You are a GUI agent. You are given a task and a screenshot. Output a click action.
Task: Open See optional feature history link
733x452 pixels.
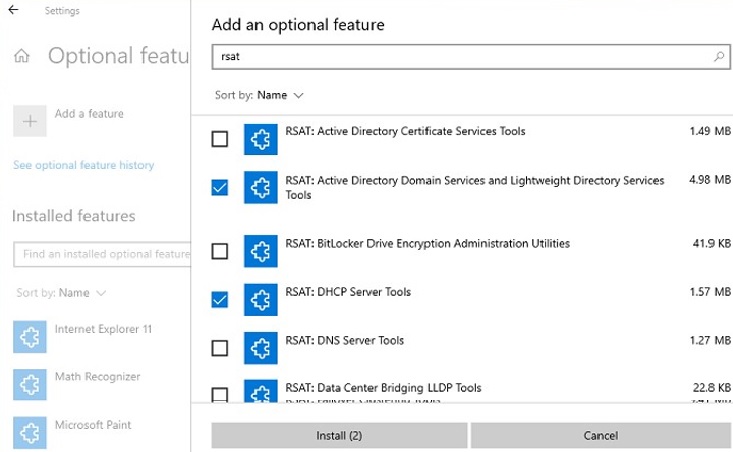pyautogui.click(x=84, y=165)
